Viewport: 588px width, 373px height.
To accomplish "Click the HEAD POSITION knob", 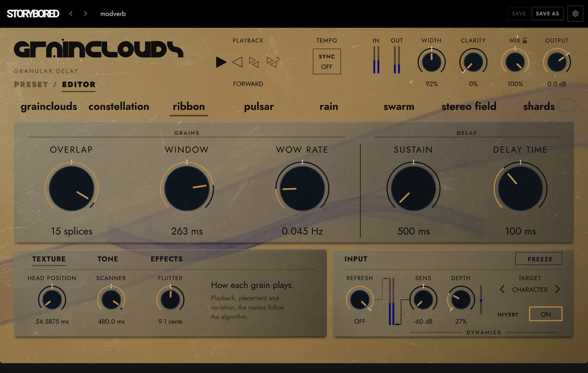I will pyautogui.click(x=52, y=300).
